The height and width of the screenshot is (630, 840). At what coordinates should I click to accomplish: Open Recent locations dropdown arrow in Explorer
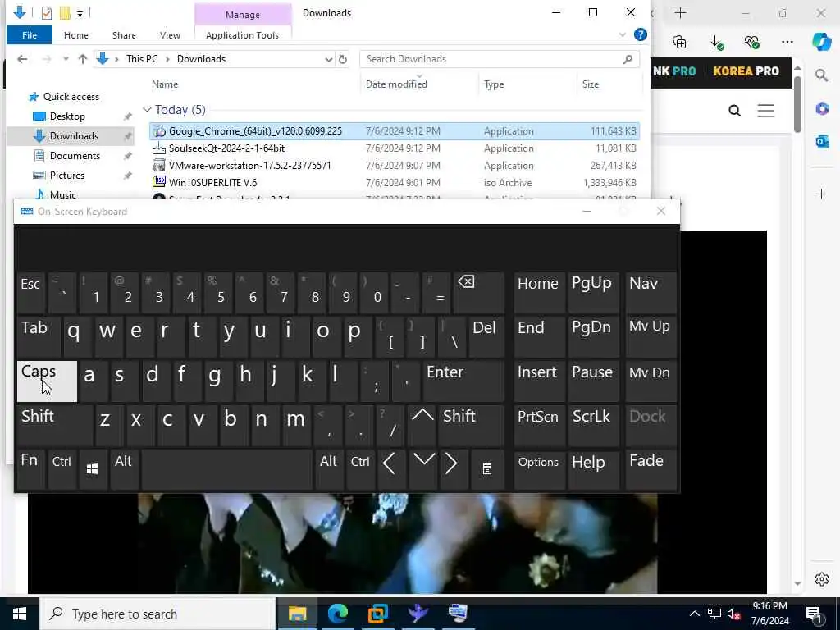click(x=66, y=59)
